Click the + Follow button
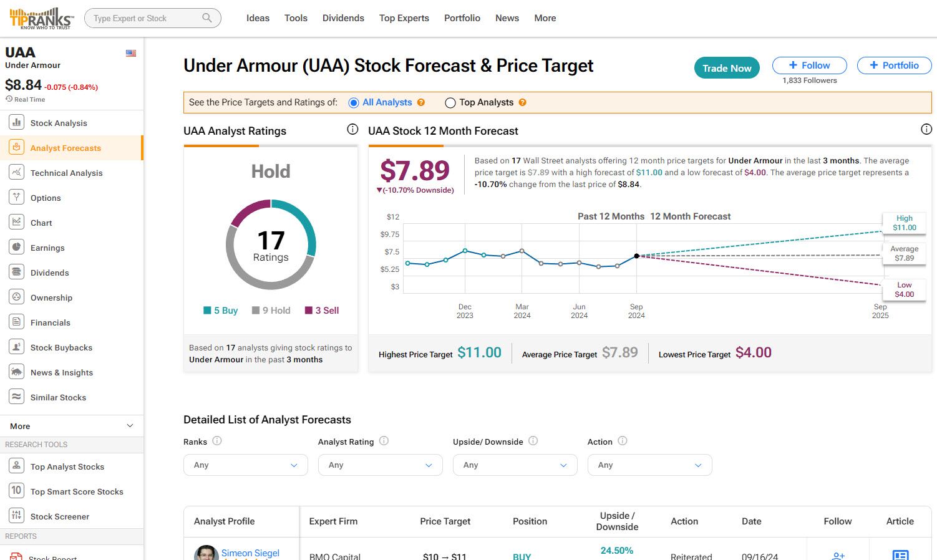Screen dimensions: 937x560 pos(810,65)
